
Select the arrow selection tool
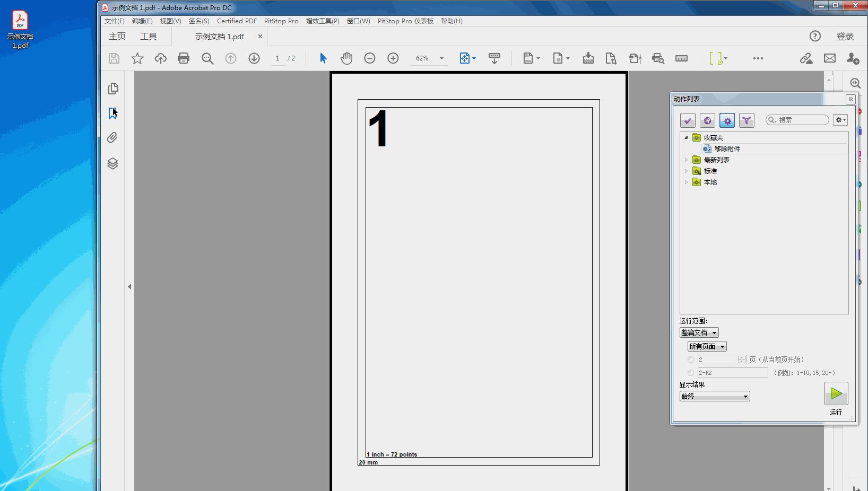click(323, 58)
